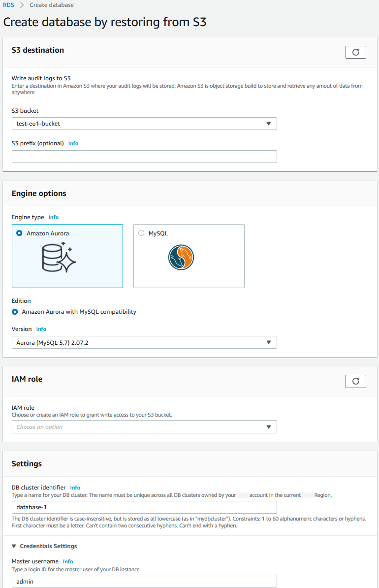Click the Create database breadcrumb item

coord(52,5)
